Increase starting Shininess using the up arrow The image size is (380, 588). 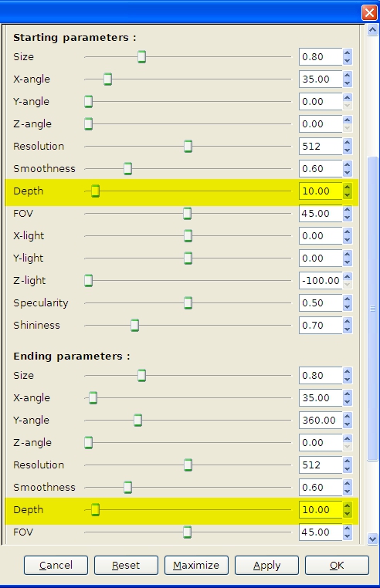[348, 321]
